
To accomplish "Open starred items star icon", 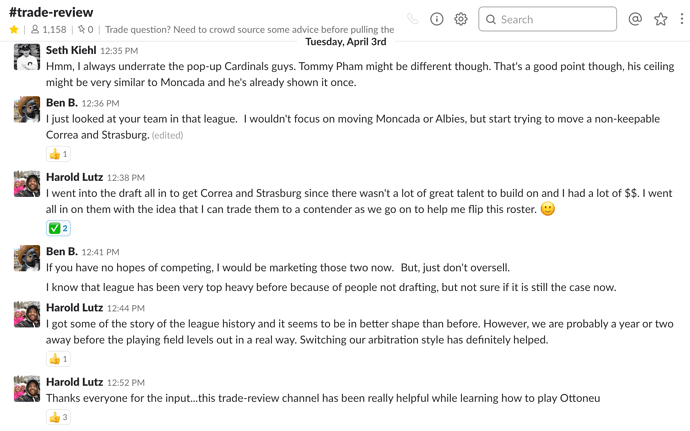I will click(661, 19).
